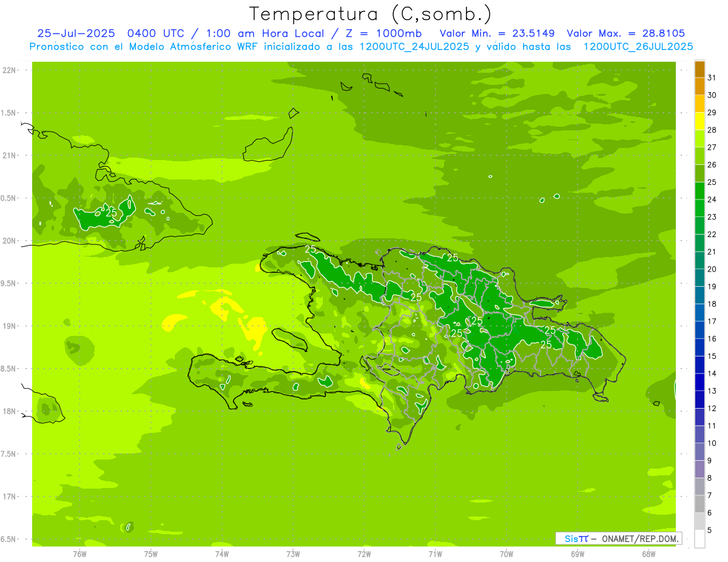Click the 'Valor Min. = 23.5149' readout
The height and width of the screenshot is (562, 728).
point(497,33)
